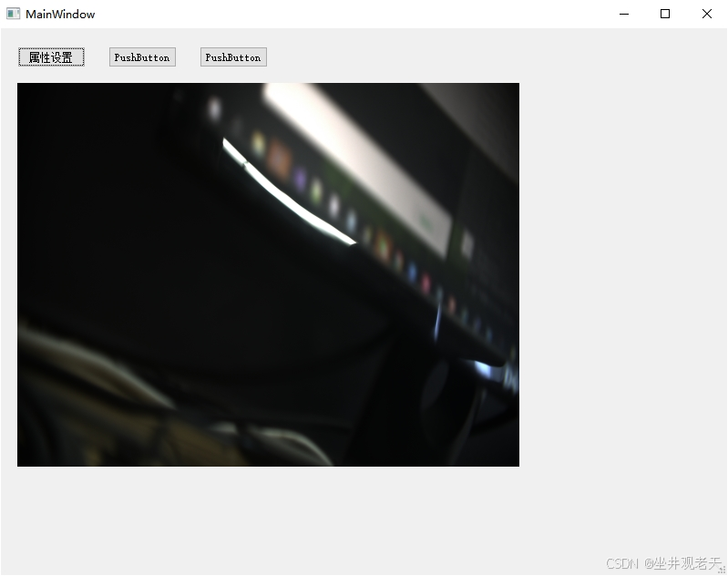Viewport: 728px width, 576px height.
Task: Click the rightmost PushButton
Action: click(233, 57)
